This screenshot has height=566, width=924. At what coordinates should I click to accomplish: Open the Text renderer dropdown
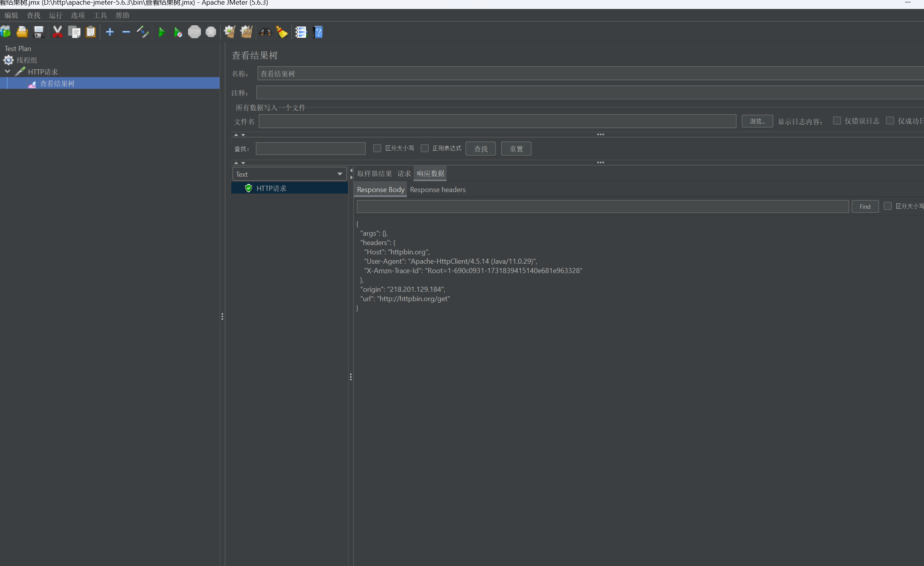click(289, 174)
